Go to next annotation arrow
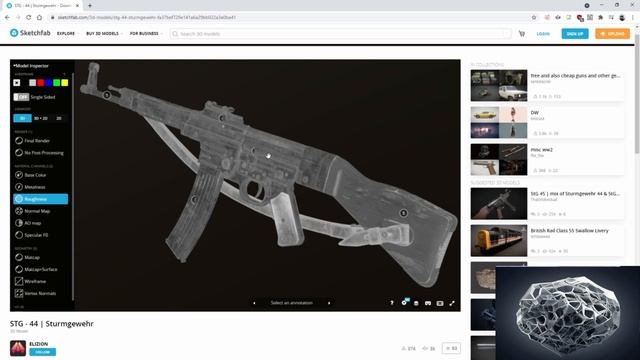 (329, 303)
